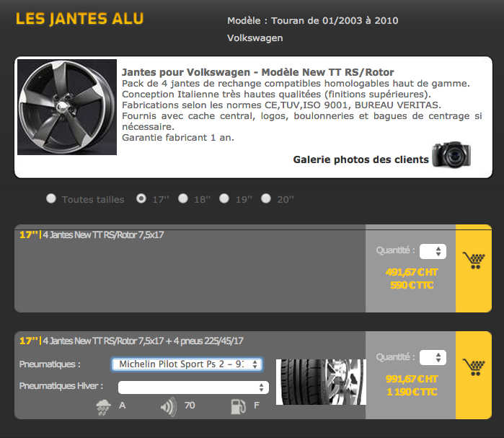Open Quantité dropdown for the 991,67€ HT offer
This screenshot has width=504, height=438.
(x=433, y=357)
